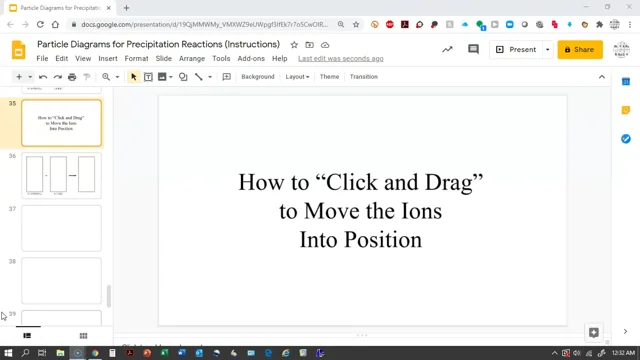640x360 pixels.
Task: Bookmark this page with the star icon
Action: tap(356, 24)
